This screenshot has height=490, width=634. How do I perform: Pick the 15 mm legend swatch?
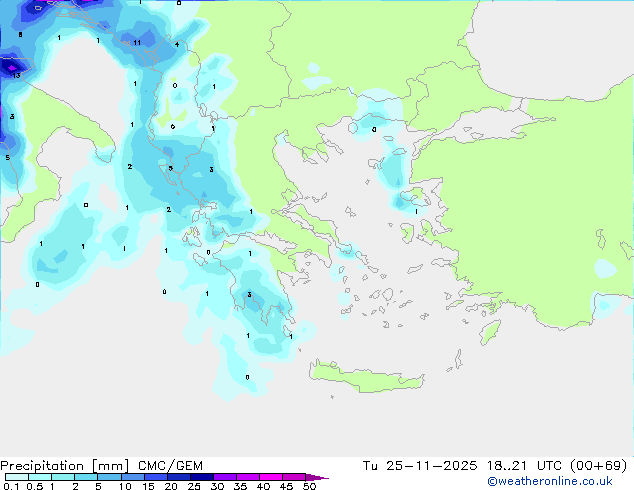[155, 477]
